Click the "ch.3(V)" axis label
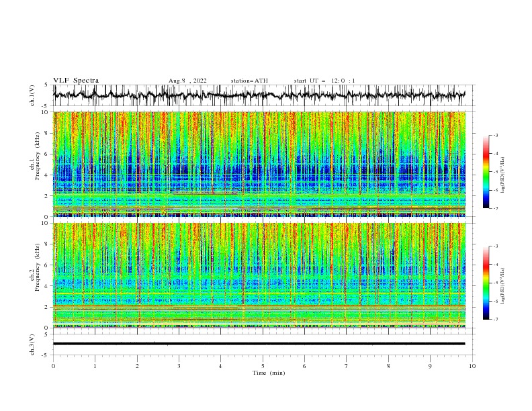532x411 pixels. pos(32,345)
